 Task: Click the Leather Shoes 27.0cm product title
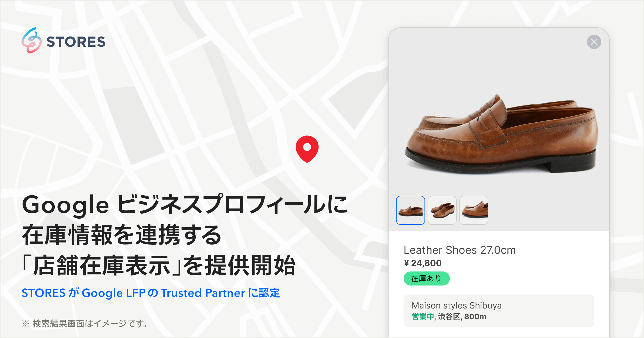[x=460, y=250]
